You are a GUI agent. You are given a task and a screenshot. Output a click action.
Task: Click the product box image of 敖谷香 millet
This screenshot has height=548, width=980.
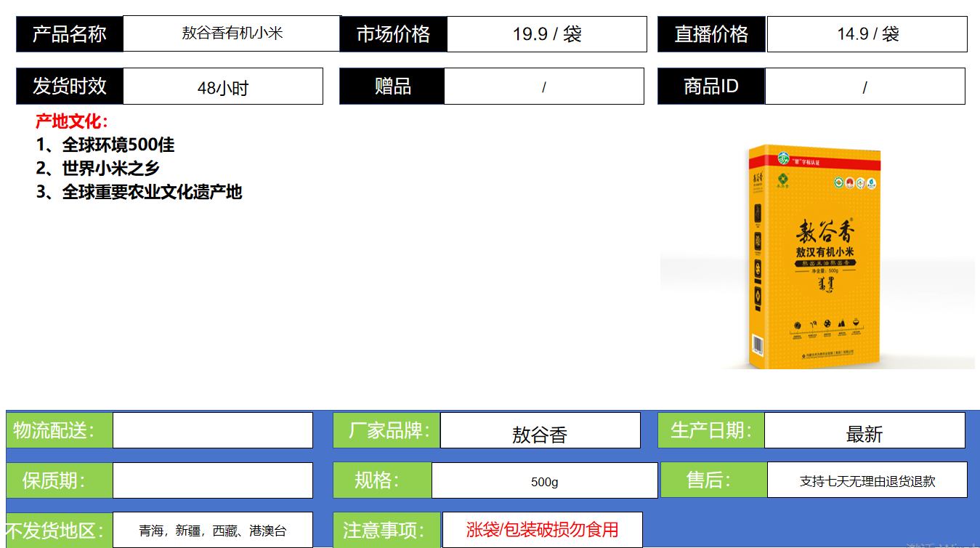click(812, 256)
